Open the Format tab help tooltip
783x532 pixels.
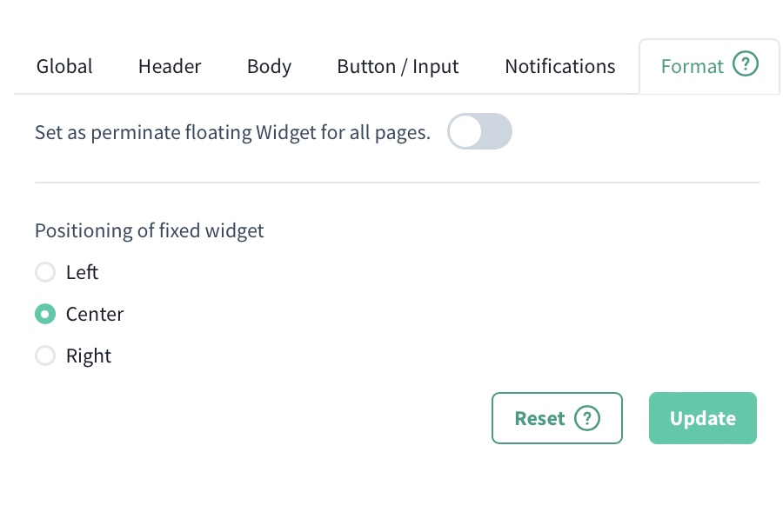point(746,65)
